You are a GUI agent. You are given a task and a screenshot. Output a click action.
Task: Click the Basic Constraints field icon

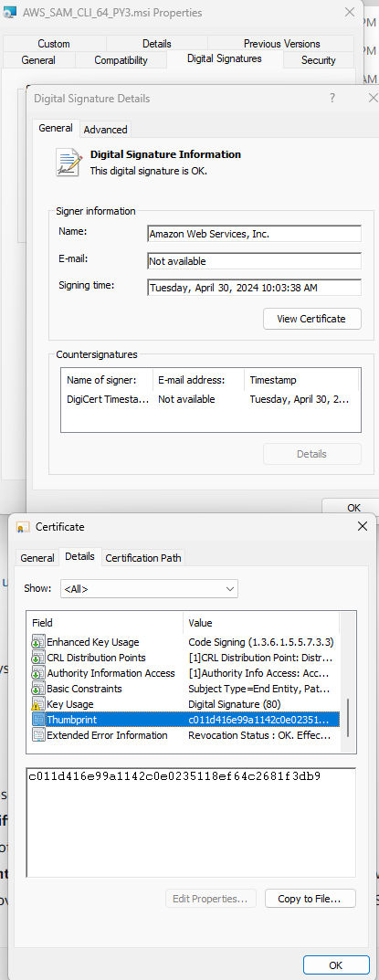38,689
